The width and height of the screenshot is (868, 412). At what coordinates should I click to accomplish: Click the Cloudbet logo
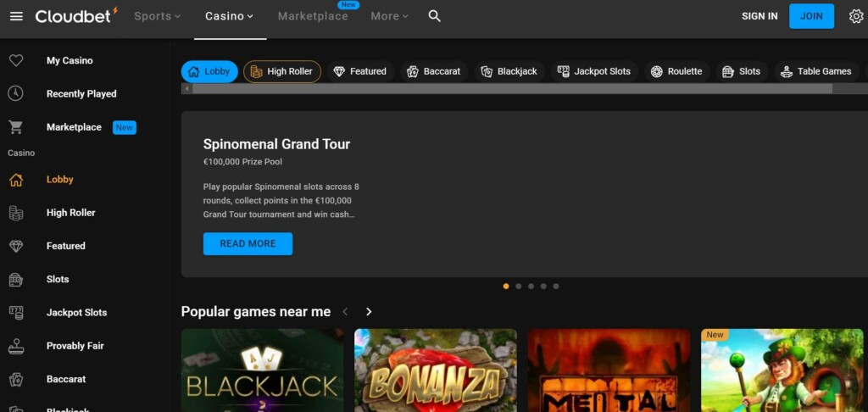(x=76, y=15)
